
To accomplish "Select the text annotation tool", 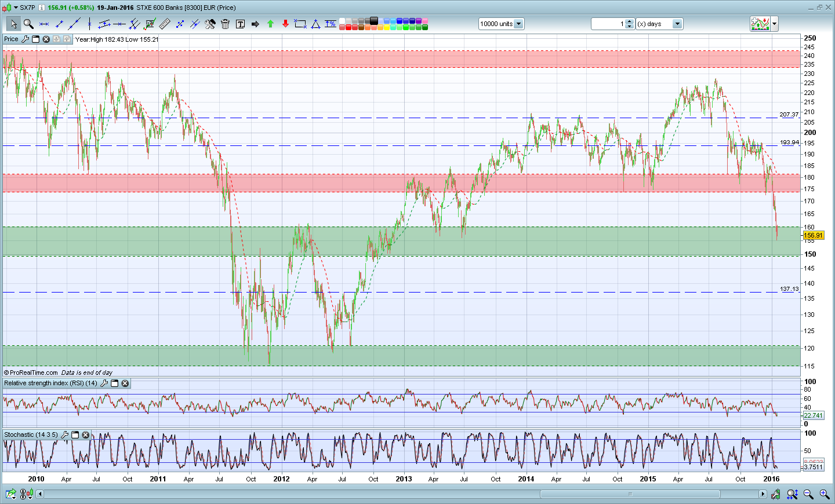I will click(240, 24).
